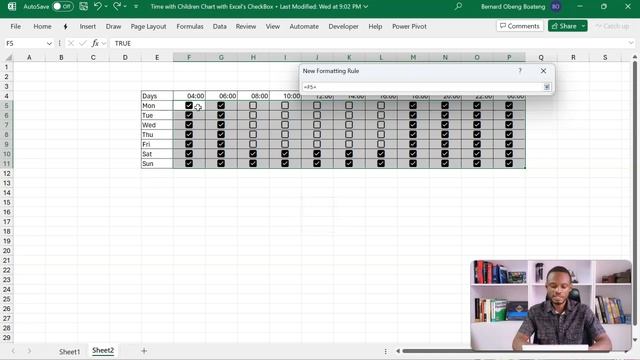Open the file name and location dropdown chevron
This screenshot has width=640, height=360.
(x=366, y=7)
